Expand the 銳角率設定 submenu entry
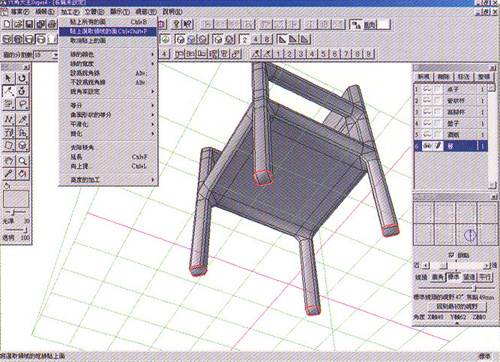Viewport: 500px width, 362px height. (x=107, y=91)
